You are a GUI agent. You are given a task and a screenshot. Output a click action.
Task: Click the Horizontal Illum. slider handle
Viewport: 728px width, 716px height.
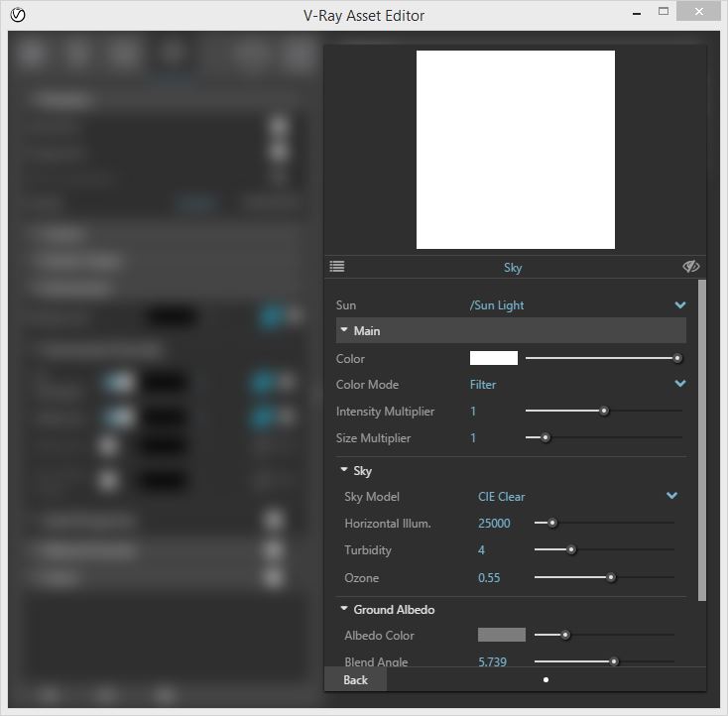click(552, 523)
